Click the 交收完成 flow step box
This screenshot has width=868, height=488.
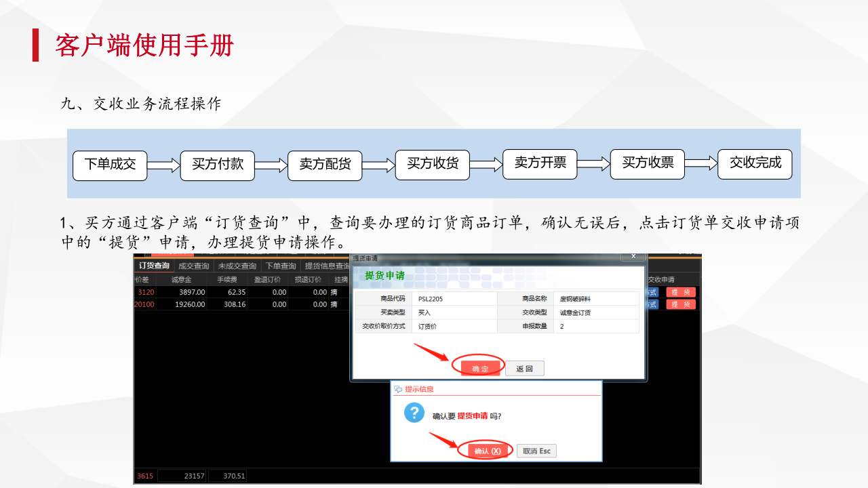[x=755, y=165]
